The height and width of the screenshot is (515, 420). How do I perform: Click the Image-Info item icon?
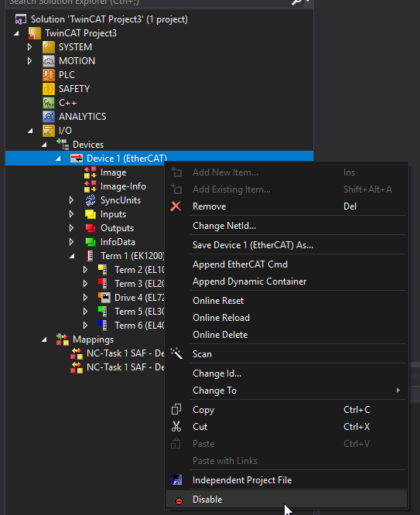pyautogui.click(x=90, y=186)
